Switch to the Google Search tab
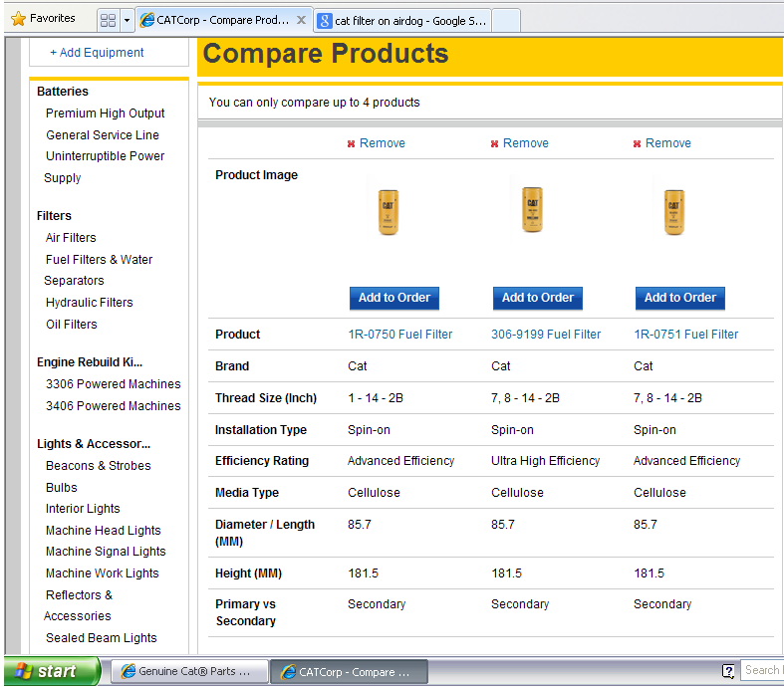The height and width of the screenshot is (687, 784). pos(402,21)
